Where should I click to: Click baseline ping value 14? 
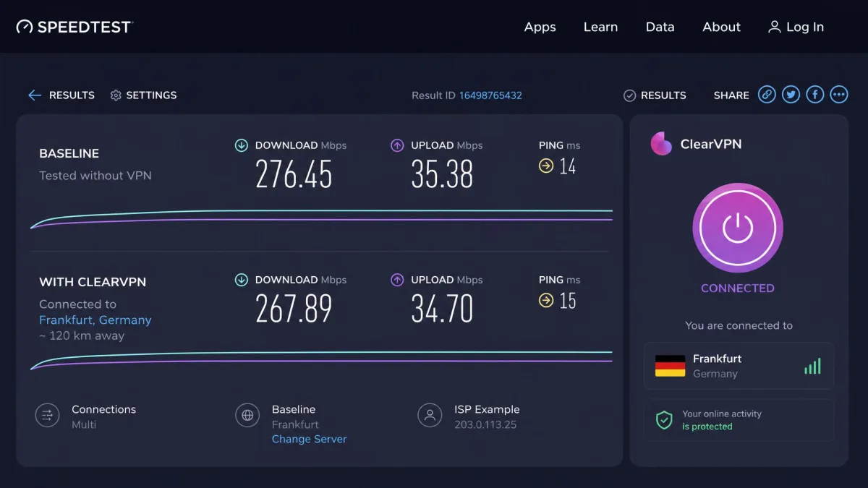567,166
